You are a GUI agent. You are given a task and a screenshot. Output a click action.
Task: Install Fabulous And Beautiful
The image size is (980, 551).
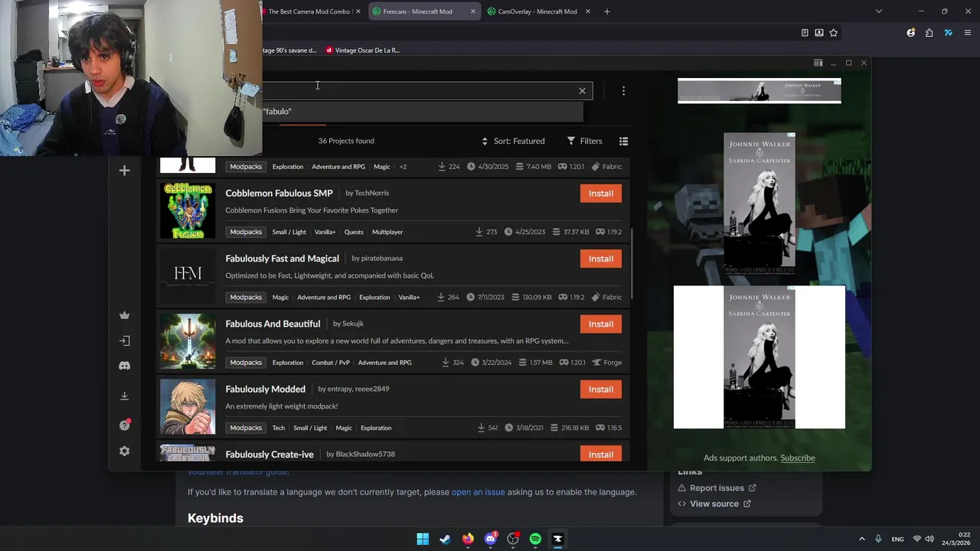600,324
